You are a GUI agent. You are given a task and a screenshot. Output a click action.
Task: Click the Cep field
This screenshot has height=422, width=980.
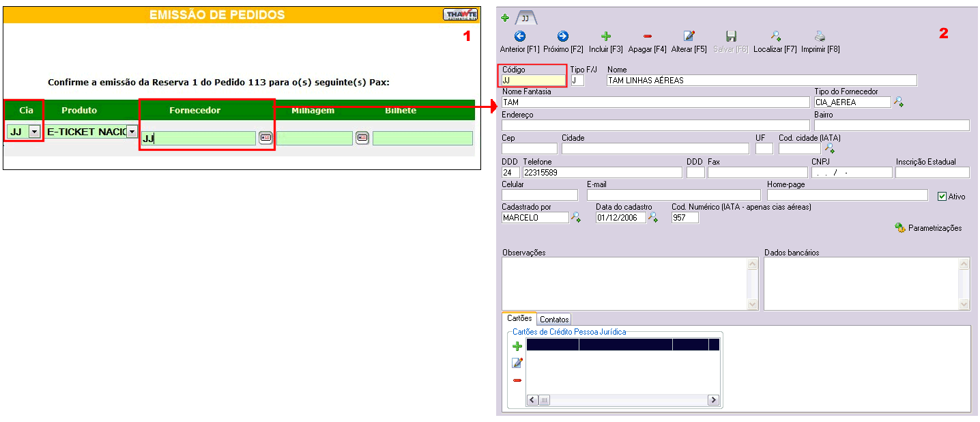[x=529, y=148]
